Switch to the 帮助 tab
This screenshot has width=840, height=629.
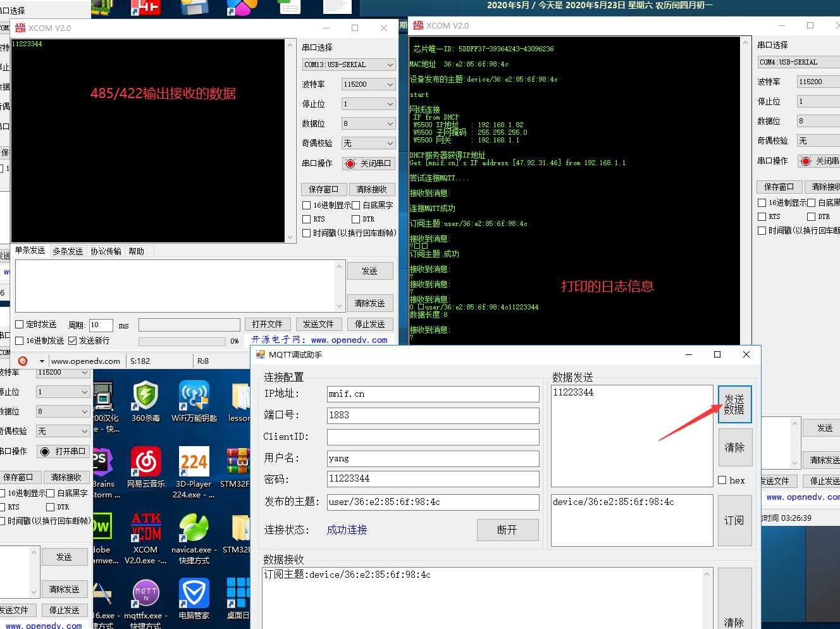pos(137,251)
